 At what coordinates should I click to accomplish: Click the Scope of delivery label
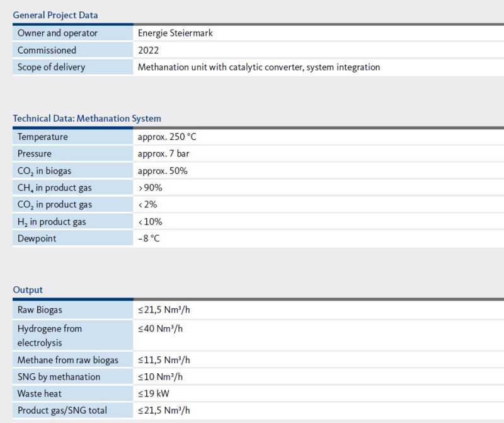point(51,67)
